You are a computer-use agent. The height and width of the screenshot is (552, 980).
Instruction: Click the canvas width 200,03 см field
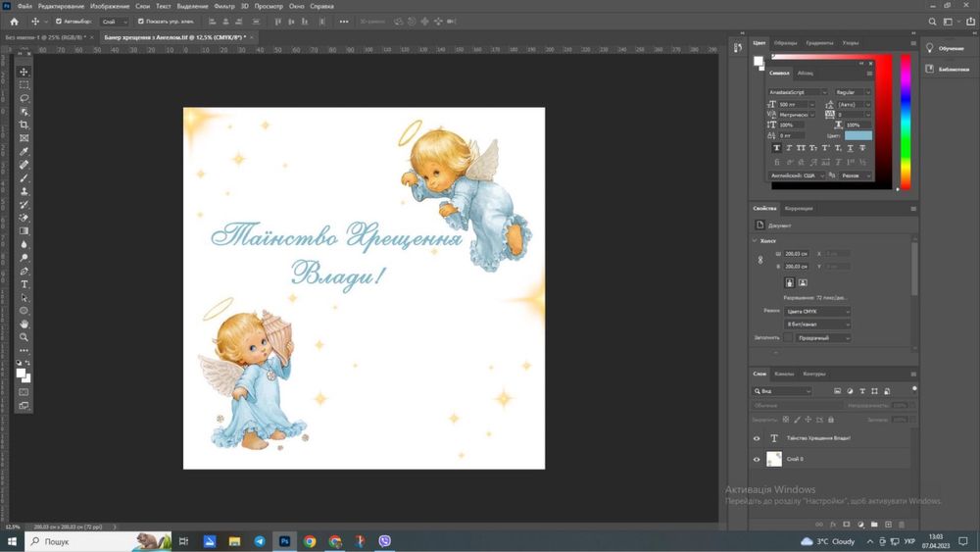coord(797,254)
